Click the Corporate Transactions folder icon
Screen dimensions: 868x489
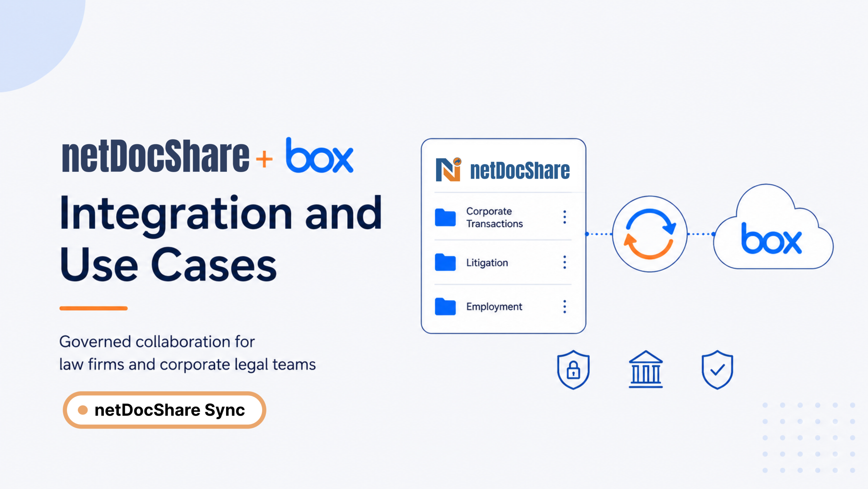click(x=445, y=217)
